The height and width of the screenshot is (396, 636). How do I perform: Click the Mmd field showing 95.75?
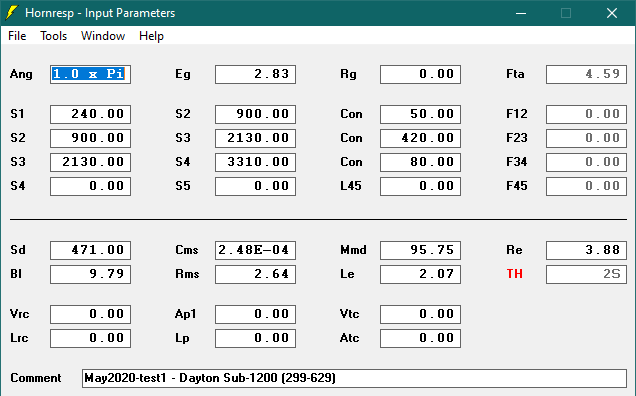pyautogui.click(x=420, y=250)
